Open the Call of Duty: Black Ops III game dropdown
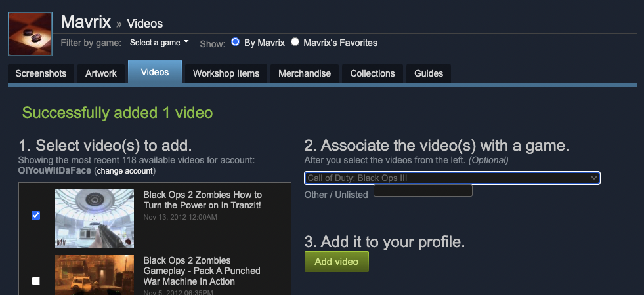Image resolution: width=644 pixels, height=295 pixels. [x=452, y=178]
